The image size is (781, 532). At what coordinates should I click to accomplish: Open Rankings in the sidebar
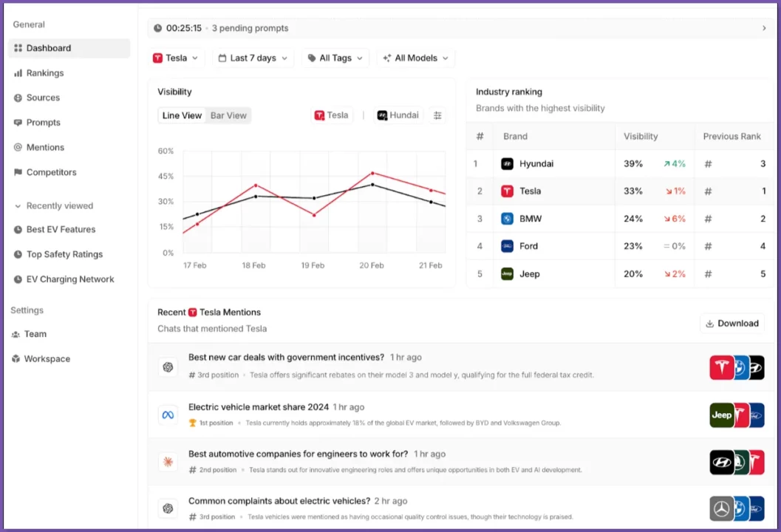45,73
